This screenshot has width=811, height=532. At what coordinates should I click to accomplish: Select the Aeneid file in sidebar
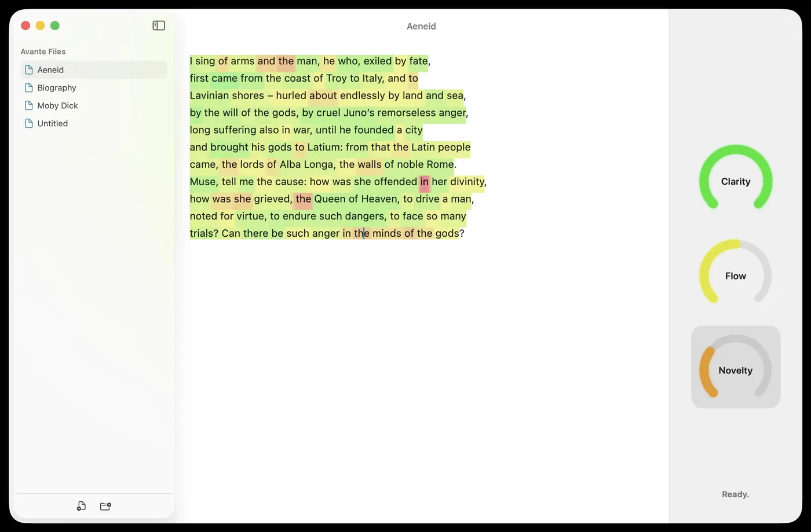(x=94, y=69)
